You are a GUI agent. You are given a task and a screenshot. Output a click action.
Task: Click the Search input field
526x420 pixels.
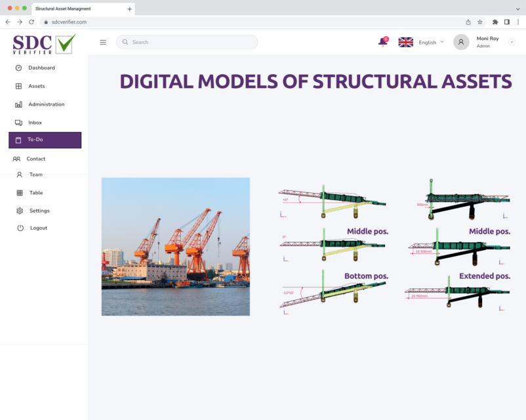pos(190,42)
